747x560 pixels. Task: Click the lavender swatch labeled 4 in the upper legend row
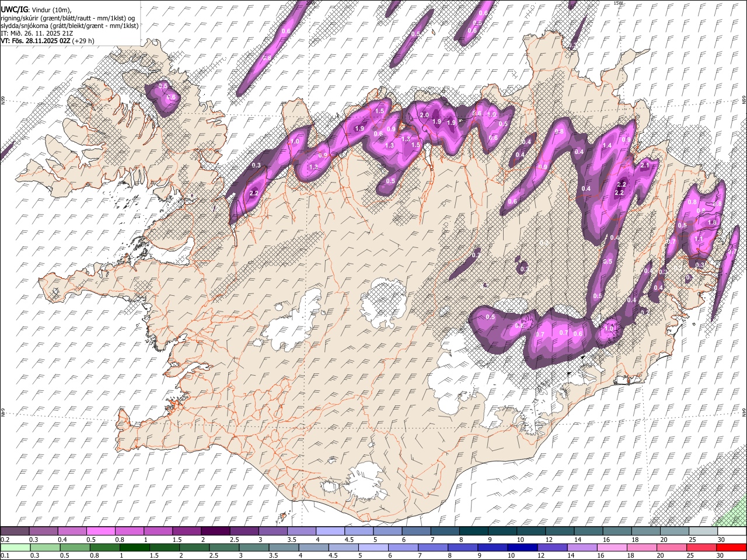(x=330, y=531)
